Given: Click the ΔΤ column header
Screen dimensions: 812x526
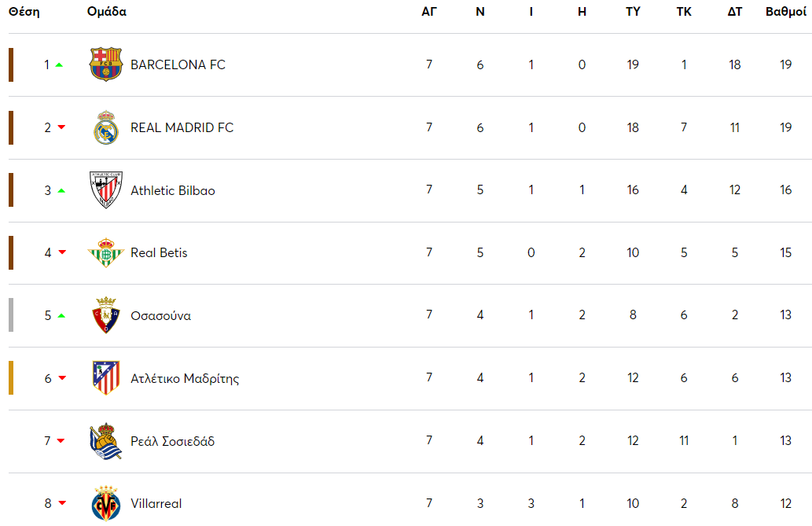Looking at the screenshot, I should click(735, 12).
